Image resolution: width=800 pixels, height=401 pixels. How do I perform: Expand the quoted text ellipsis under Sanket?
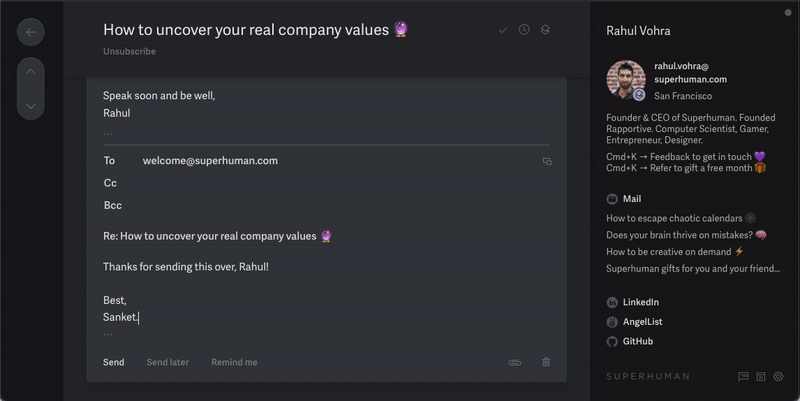tap(108, 334)
